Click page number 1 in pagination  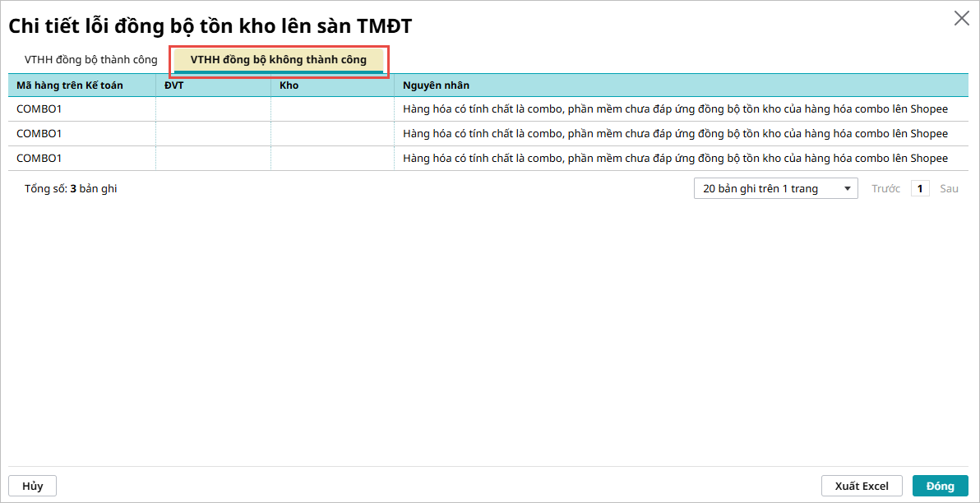[920, 189]
